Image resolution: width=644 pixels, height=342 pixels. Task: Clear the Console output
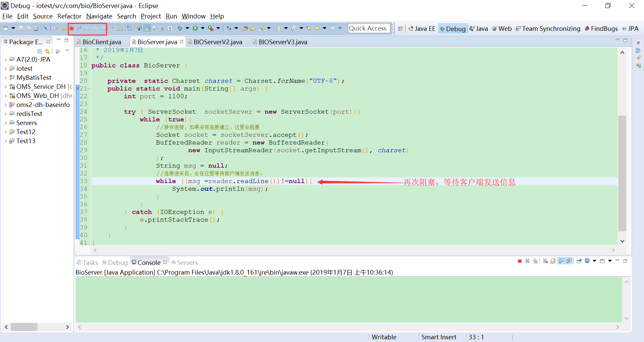coord(545,261)
